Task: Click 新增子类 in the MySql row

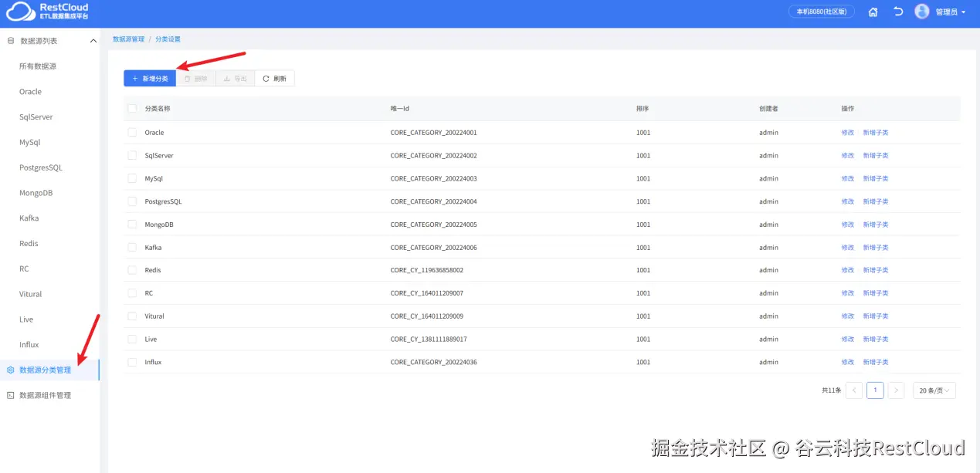Action: click(x=876, y=178)
